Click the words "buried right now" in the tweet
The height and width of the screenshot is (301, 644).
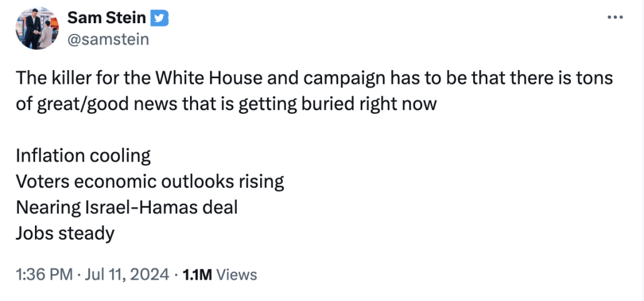(x=375, y=103)
